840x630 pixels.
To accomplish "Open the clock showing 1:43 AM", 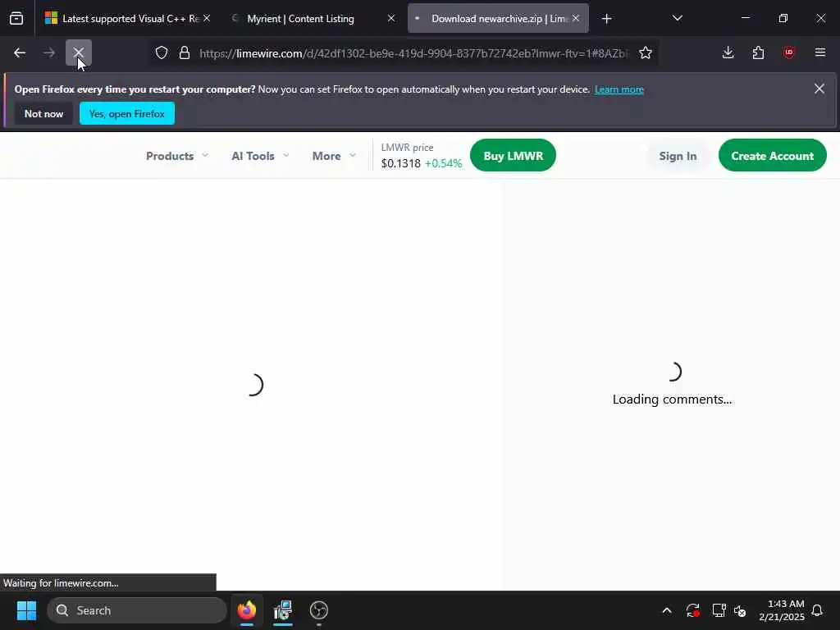I will point(781,610).
